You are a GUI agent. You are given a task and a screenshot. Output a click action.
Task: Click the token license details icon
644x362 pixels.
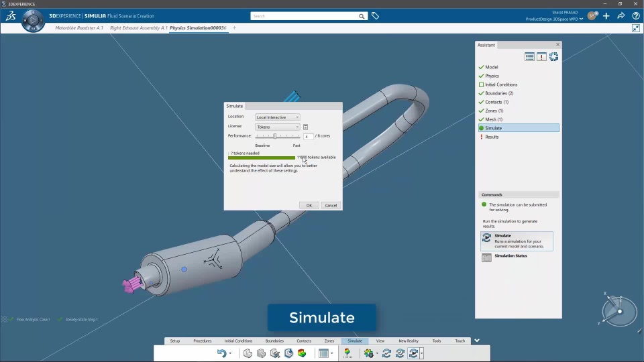point(306,127)
